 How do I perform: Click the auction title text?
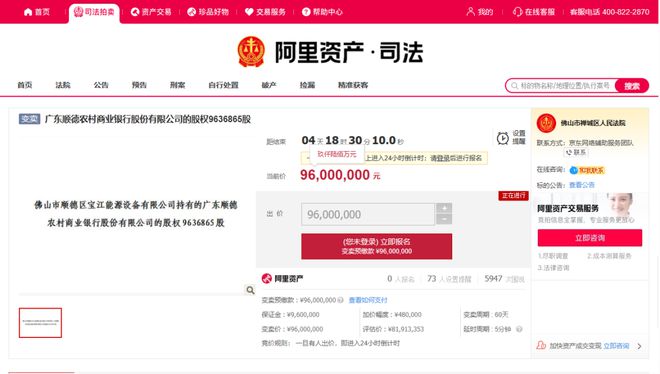[148, 119]
